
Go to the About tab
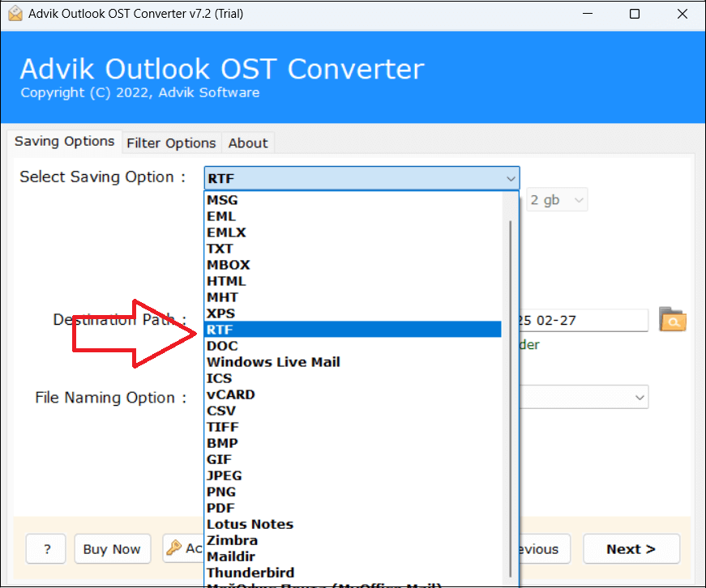(x=248, y=143)
